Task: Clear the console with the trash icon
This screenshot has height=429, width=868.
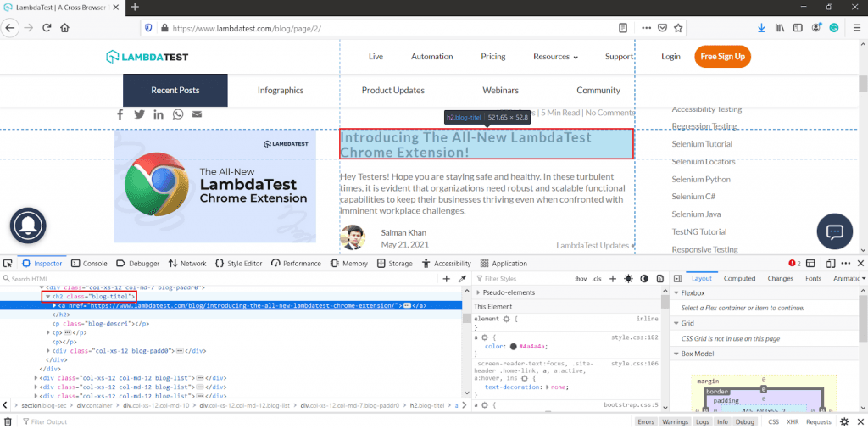Action: point(8,421)
